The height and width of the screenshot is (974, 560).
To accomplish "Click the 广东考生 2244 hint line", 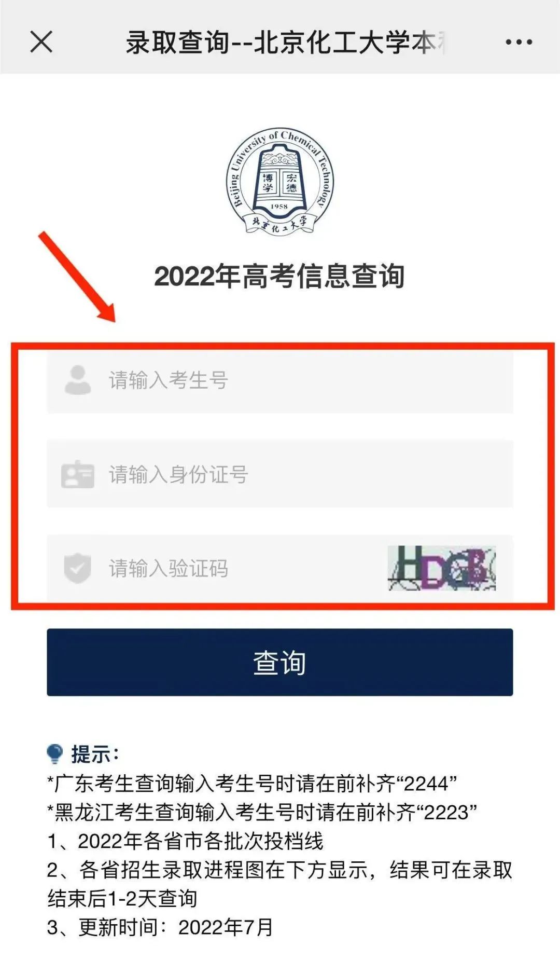I will pyautogui.click(x=252, y=784).
